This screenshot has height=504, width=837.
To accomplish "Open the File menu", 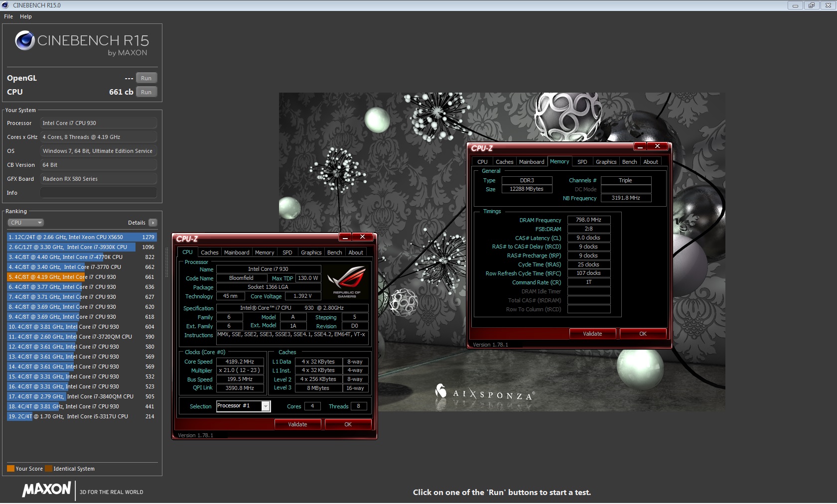I will 8,16.
